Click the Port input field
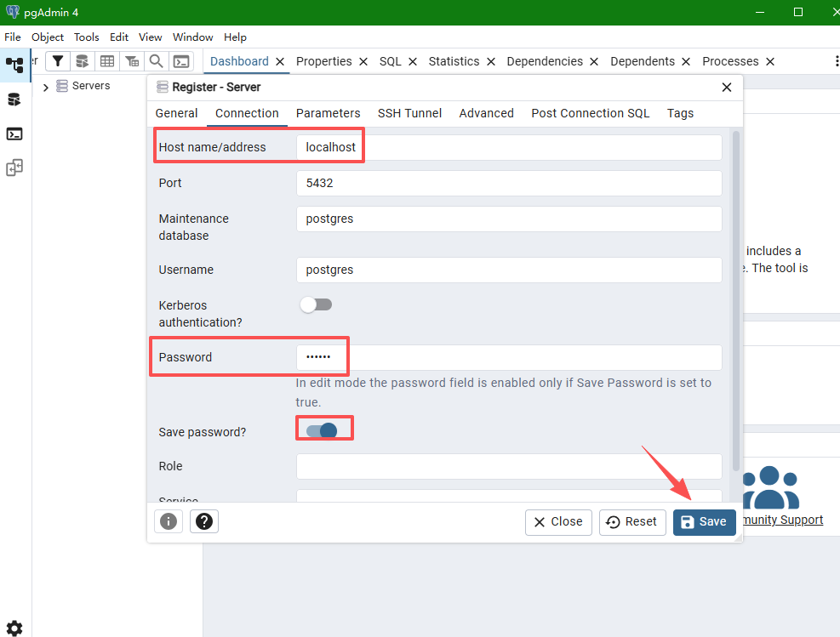The height and width of the screenshot is (637, 840). pyautogui.click(x=509, y=183)
